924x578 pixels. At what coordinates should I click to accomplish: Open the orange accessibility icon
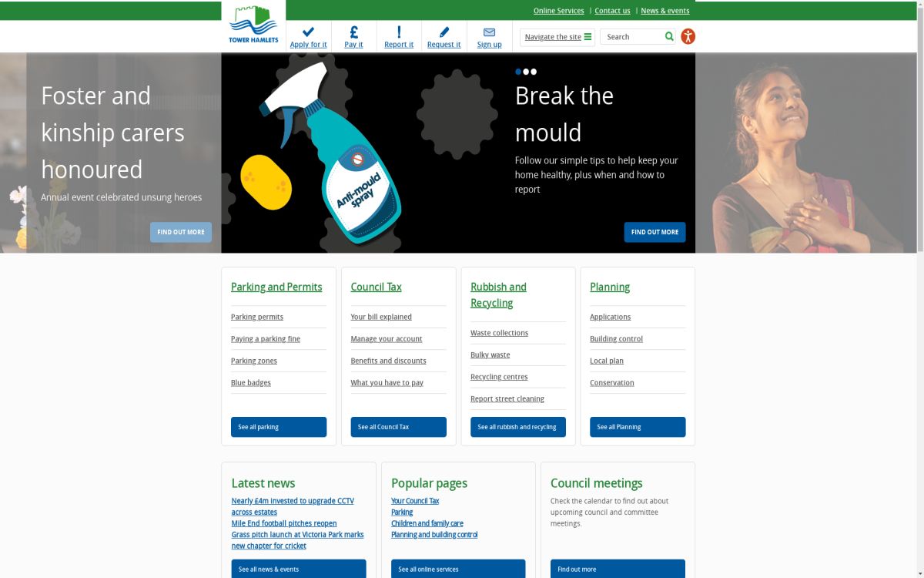tap(688, 36)
